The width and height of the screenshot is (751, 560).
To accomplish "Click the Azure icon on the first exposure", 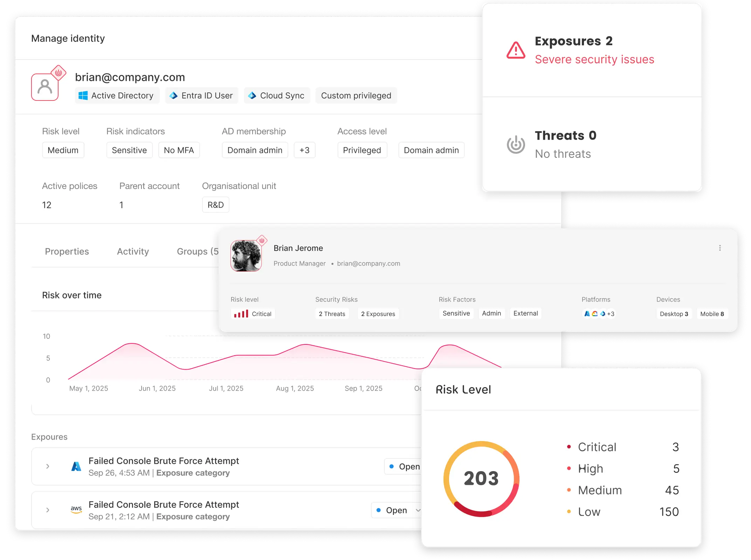I will 76,466.
